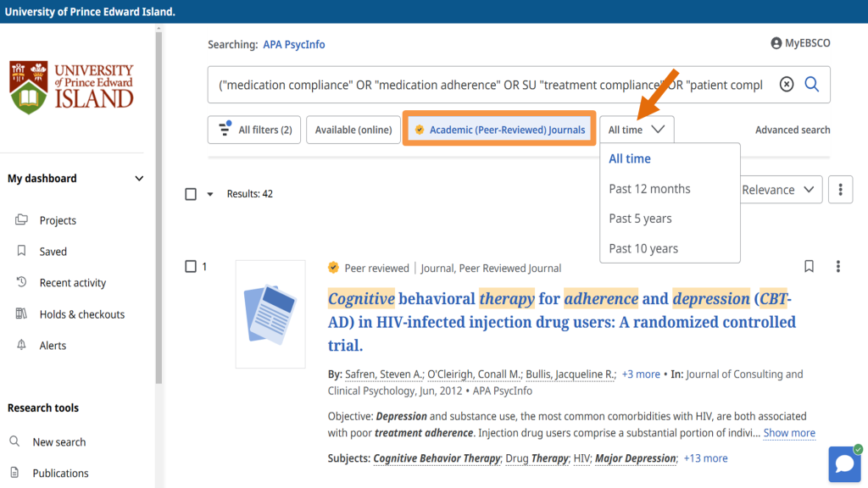Screen dimensions: 868x488
Task: Choose Past 5 years option
Action: coord(640,219)
